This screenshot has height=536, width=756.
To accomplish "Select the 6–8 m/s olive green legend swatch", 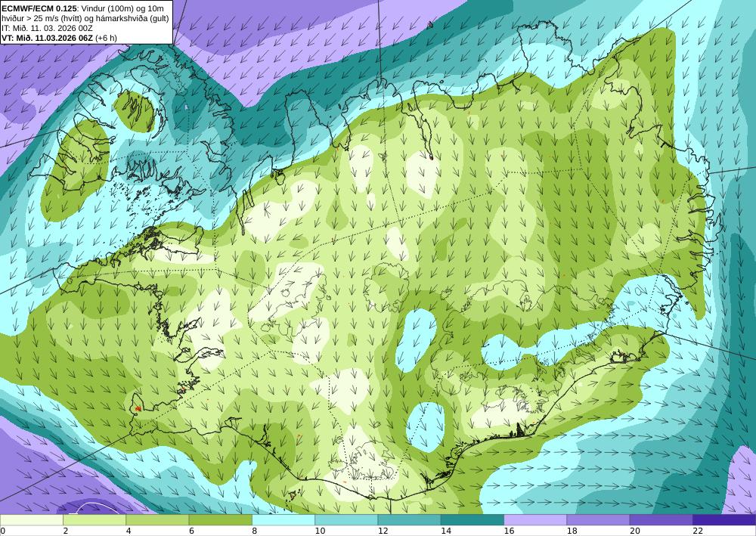I will point(220,520).
